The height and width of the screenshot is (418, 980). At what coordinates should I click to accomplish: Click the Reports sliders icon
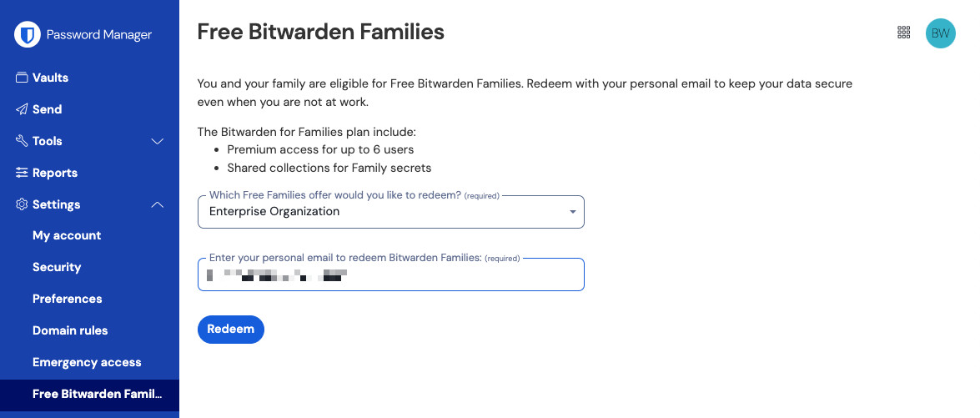coord(22,173)
